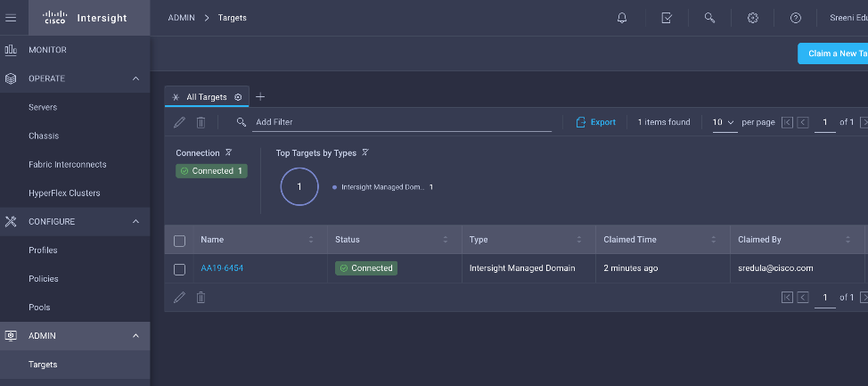Image resolution: width=868 pixels, height=386 pixels.
Task: Go to previous page in bottom pagination
Action: [x=803, y=298]
